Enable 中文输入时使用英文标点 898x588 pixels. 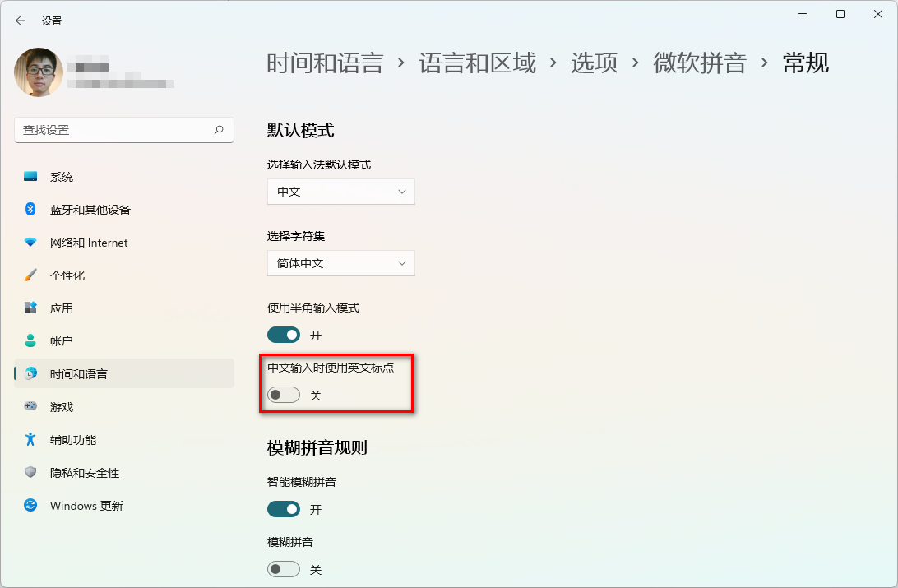pos(284,395)
